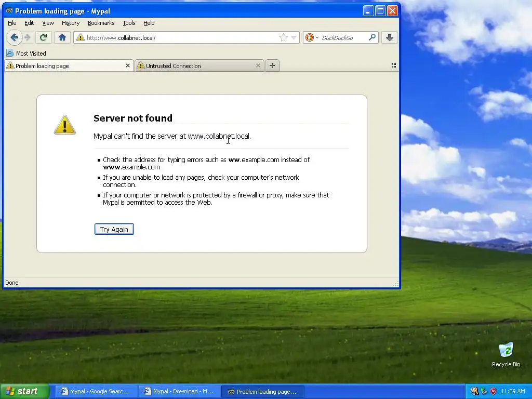532x399 pixels.
Task: Close the Problem loading page tab
Action: click(128, 65)
